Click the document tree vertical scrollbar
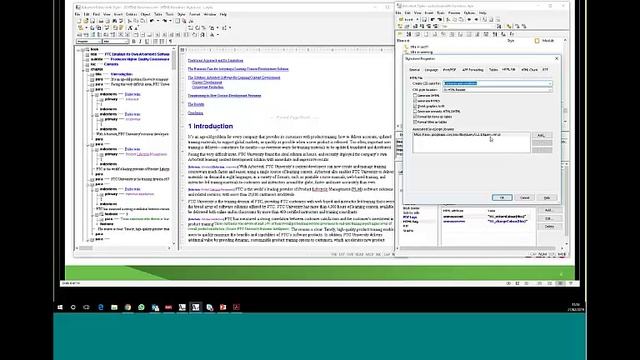Screen dimensions: 640x360 pos(174,146)
